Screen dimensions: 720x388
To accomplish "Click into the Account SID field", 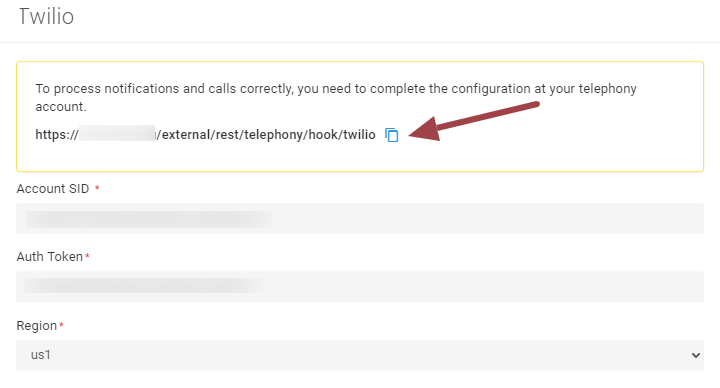I will tap(360, 219).
